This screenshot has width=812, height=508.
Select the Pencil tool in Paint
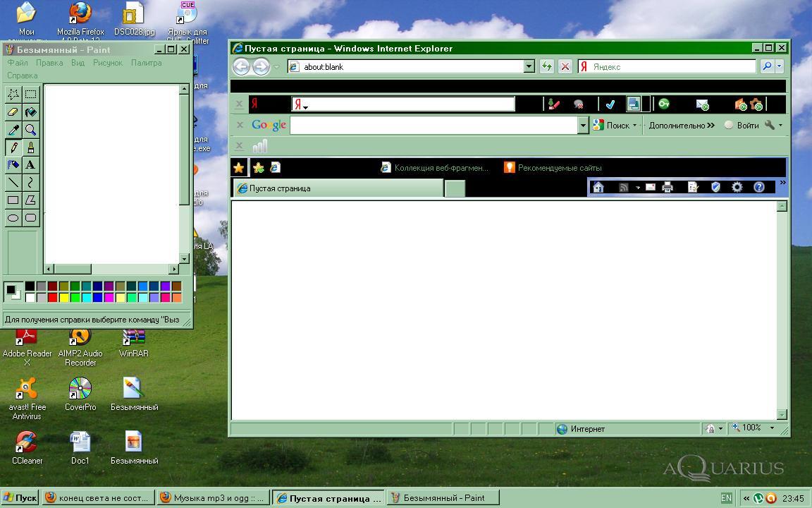[x=13, y=147]
